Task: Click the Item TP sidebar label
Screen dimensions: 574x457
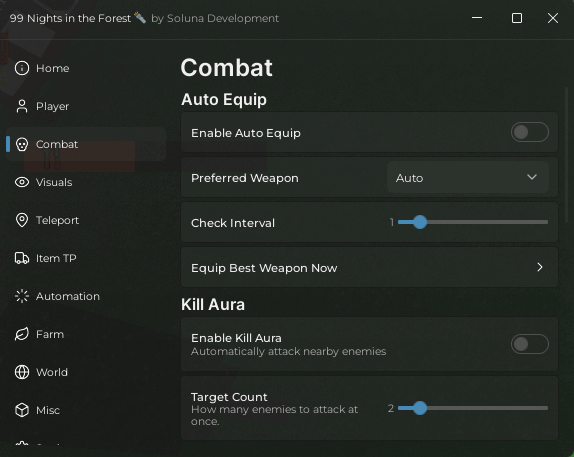Action: click(x=56, y=258)
